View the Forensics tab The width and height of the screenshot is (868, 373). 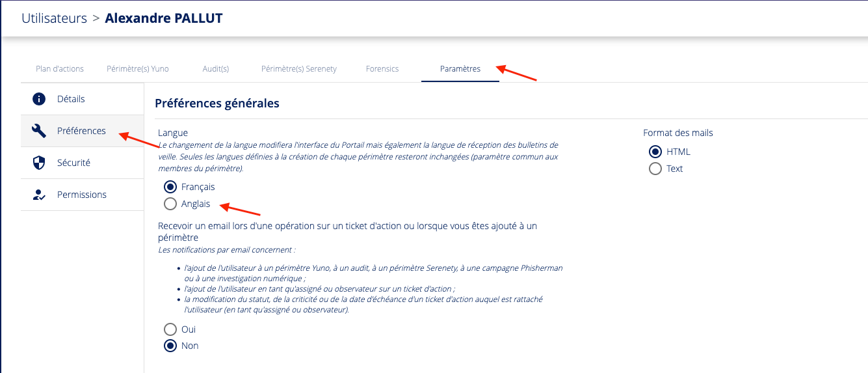382,69
